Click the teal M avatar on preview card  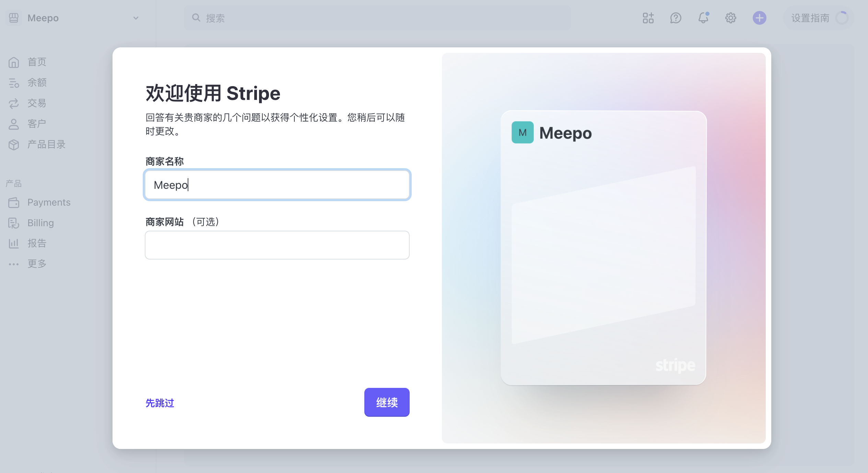pos(523,132)
